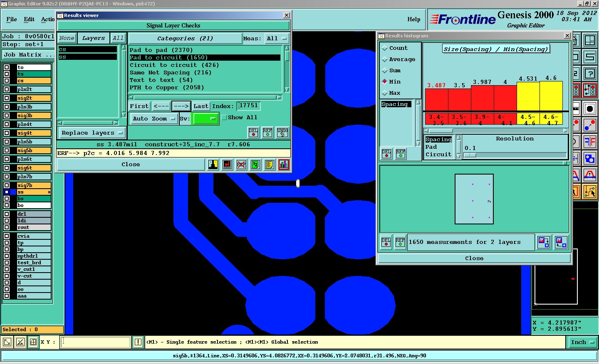Open the Meas All dropdown
The height and width of the screenshot is (364, 599).
[277, 39]
